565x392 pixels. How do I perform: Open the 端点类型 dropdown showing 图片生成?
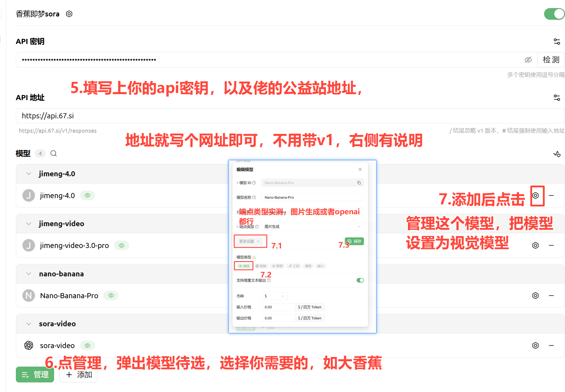[x=313, y=226]
